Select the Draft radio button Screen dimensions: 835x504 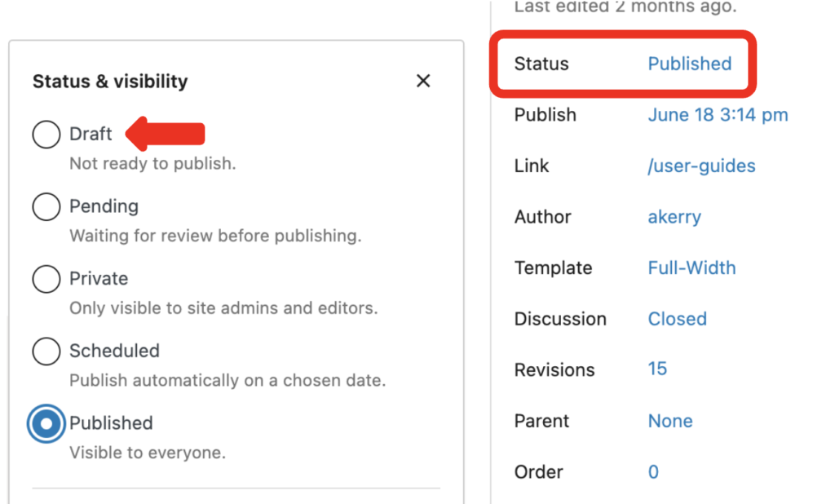(46, 135)
